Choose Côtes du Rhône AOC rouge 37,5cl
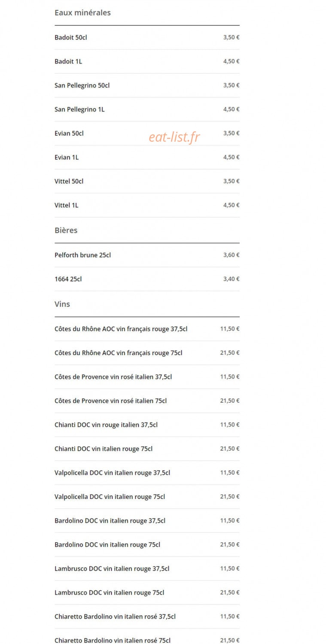The height and width of the screenshot is (644, 326). pyautogui.click(x=147, y=329)
